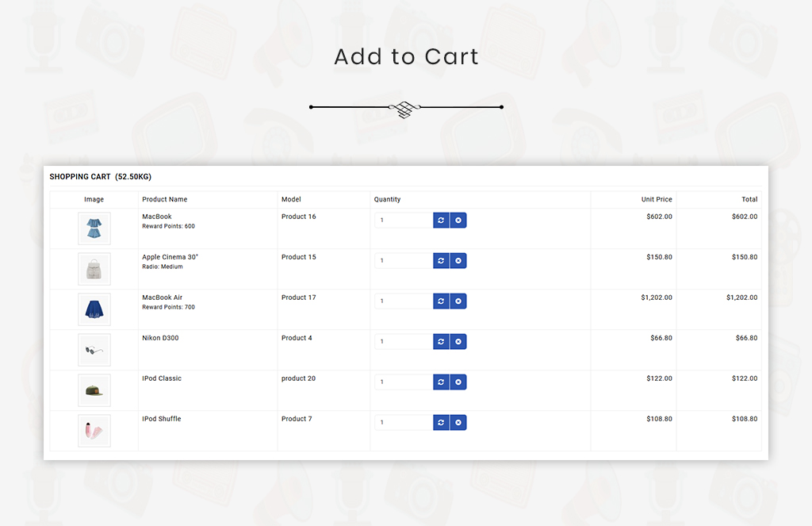Click model cell Product 4
Screen dimensions: 812x526
click(x=297, y=338)
